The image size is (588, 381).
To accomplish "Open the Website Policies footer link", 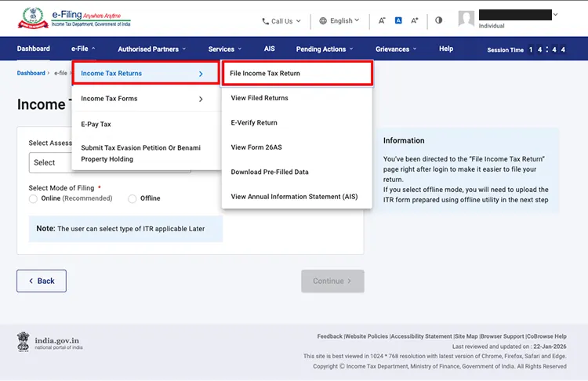I will (366, 336).
